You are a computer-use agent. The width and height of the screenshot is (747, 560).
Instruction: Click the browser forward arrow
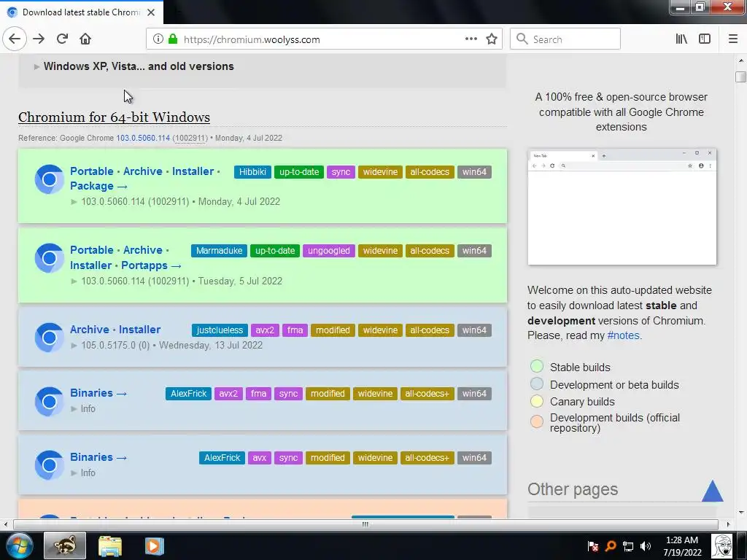(39, 39)
